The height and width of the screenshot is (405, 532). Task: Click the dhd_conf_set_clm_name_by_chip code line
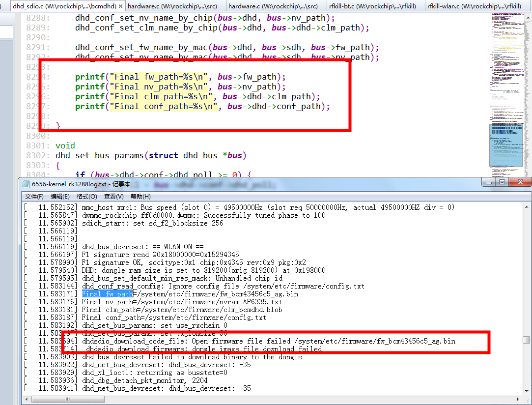222,28
